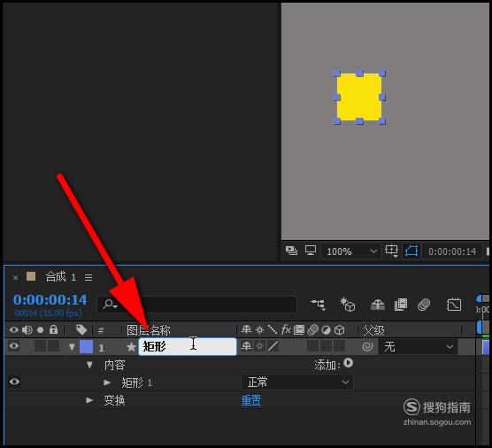Screen dimensions: 492x448
Task: Click the label tag column header
Action: [81, 330]
